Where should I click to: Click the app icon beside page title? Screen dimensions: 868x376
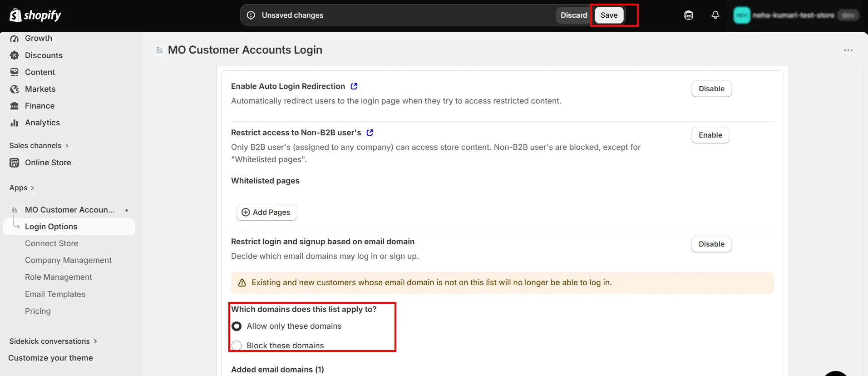tap(159, 50)
